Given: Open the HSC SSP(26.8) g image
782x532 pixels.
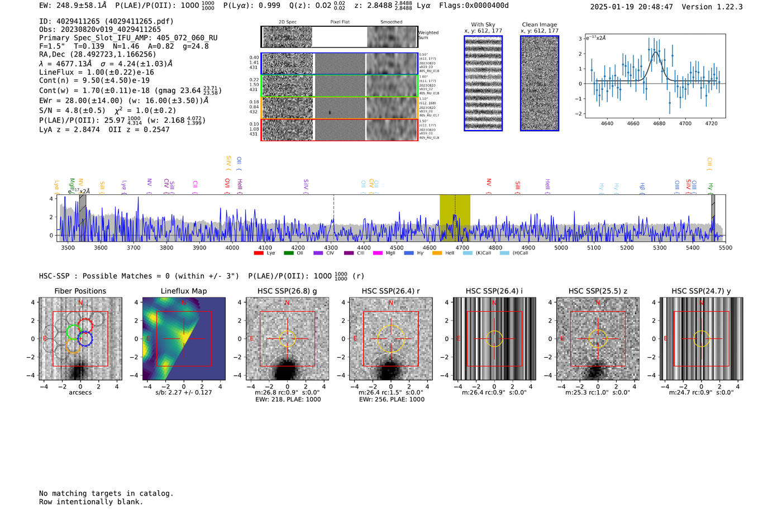Looking at the screenshot, I should pos(288,339).
